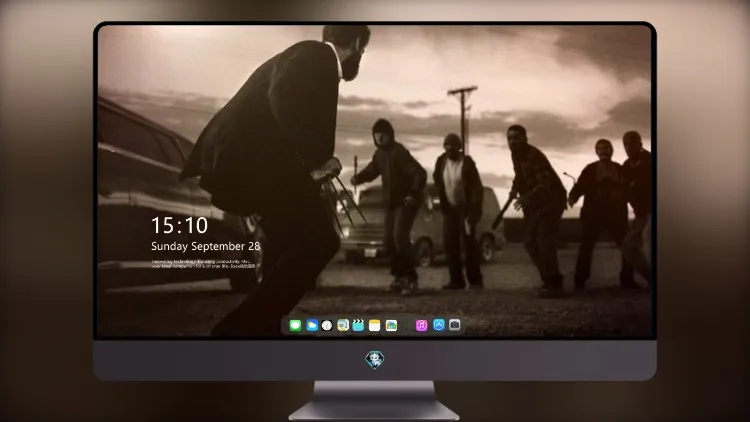Click the Sunday September 28 date
The height and width of the screenshot is (422, 750).
pos(206,246)
